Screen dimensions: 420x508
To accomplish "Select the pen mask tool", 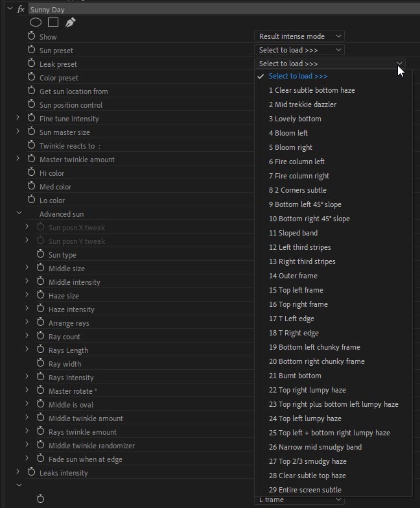I will (x=70, y=23).
